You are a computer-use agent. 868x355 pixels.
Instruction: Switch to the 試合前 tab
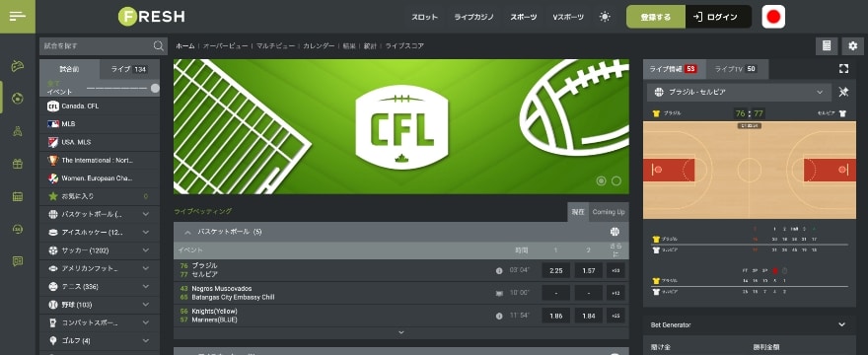pyautogui.click(x=70, y=69)
